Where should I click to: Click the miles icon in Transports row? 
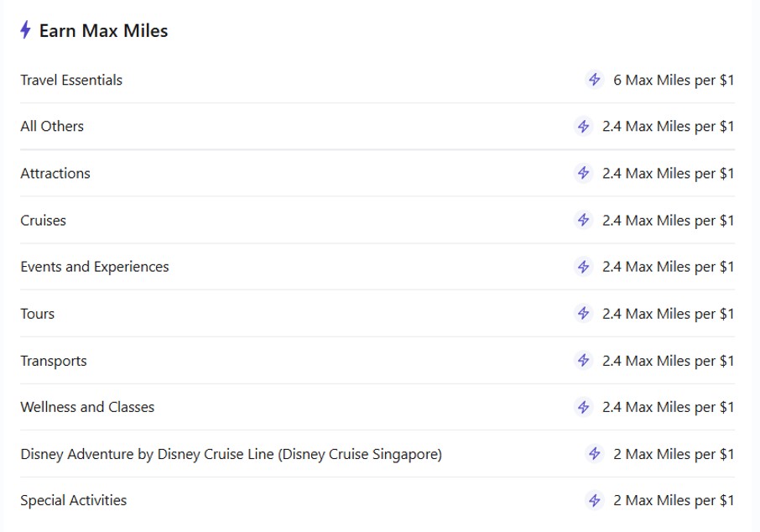[x=584, y=361]
